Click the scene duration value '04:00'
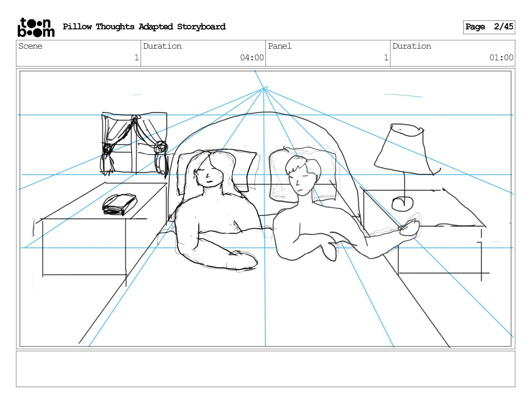Image resolution: width=532 pixels, height=411 pixels. pos(252,58)
